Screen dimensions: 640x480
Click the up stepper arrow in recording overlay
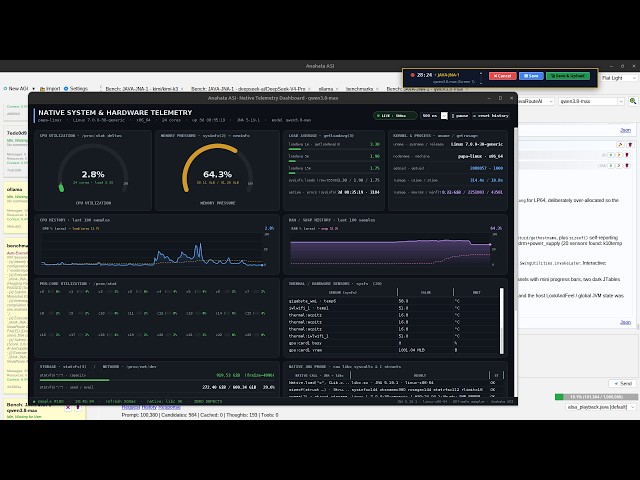480,73
